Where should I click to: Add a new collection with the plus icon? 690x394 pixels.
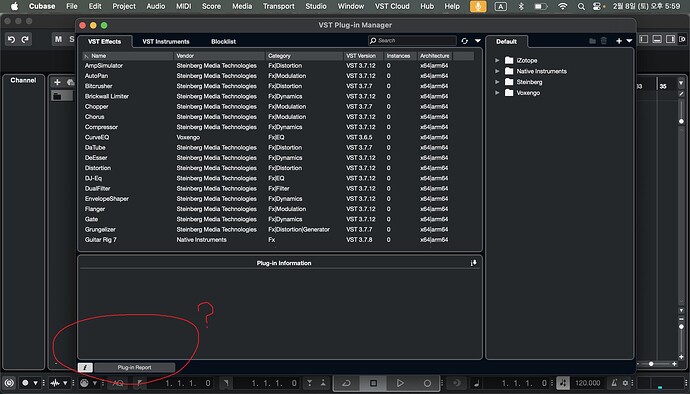click(x=619, y=41)
